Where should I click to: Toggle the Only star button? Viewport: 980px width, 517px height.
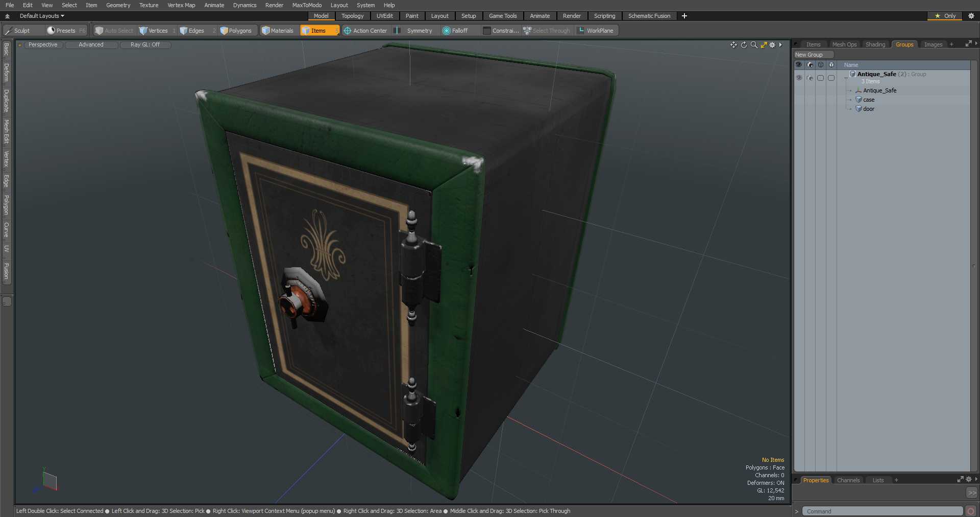[945, 16]
